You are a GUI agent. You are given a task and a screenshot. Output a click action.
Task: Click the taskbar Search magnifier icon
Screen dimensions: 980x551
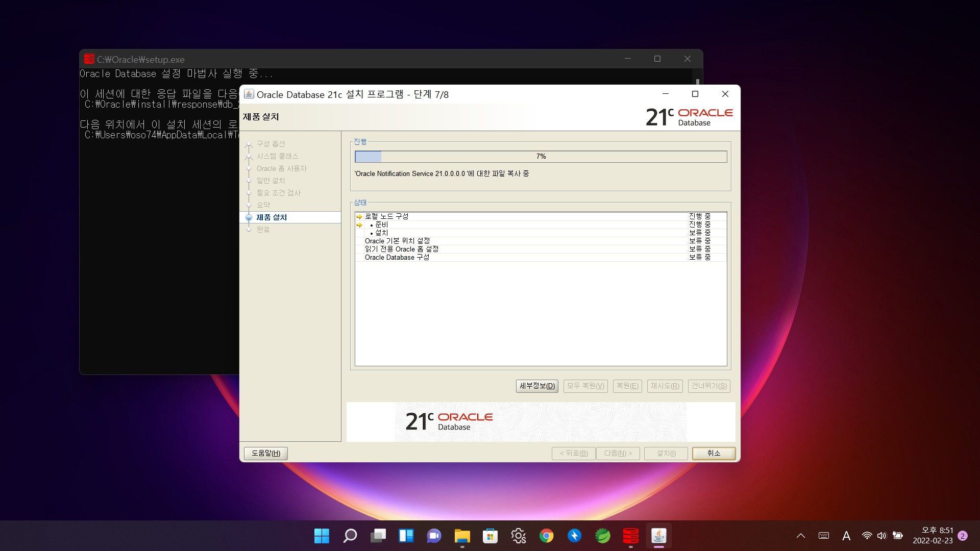[350, 536]
